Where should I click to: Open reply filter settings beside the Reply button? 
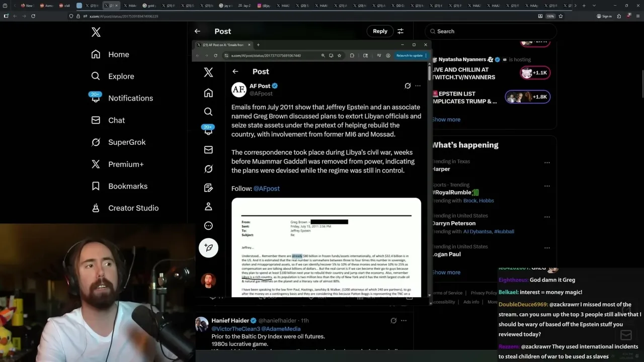(x=400, y=31)
